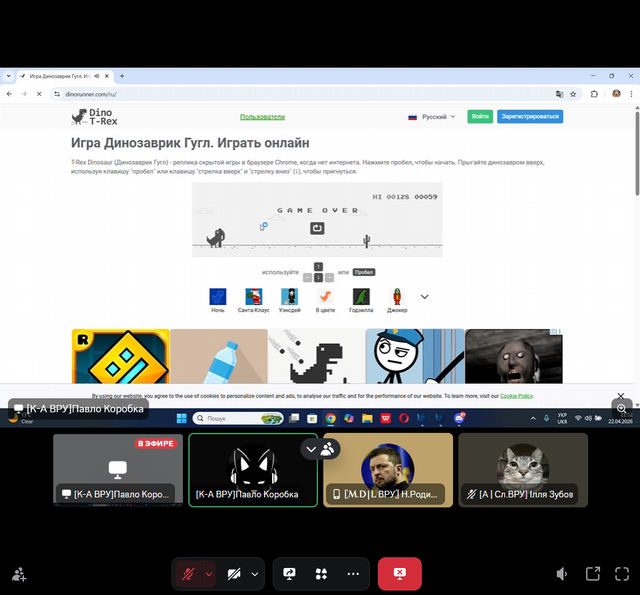The image size is (640, 595).
Task: Click the Зарегистрироваться button
Action: pos(530,116)
